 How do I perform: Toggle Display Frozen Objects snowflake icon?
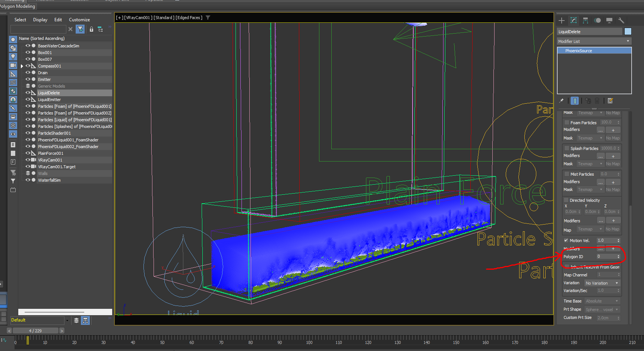coord(13,125)
